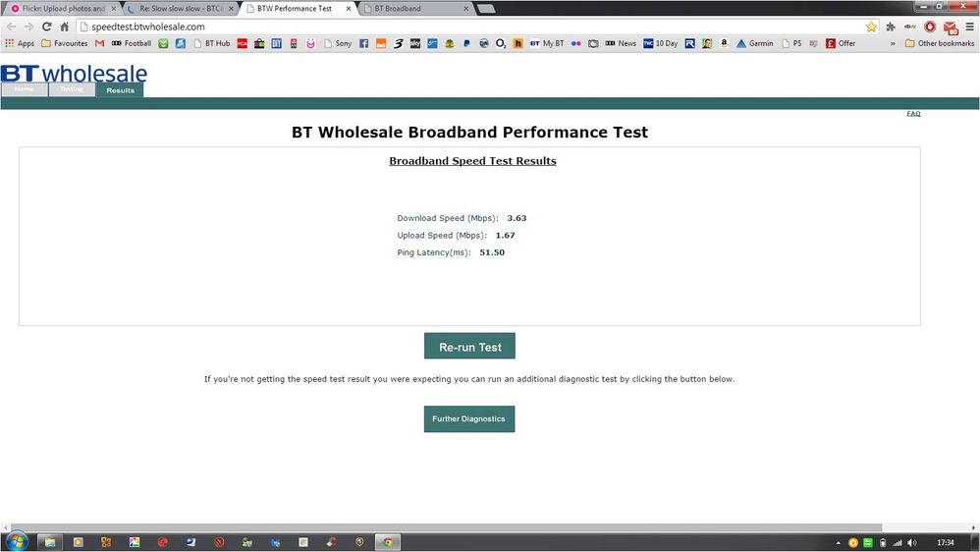Expand the Favourites bookmark folder
Screen dimensions: 980x552
point(65,43)
